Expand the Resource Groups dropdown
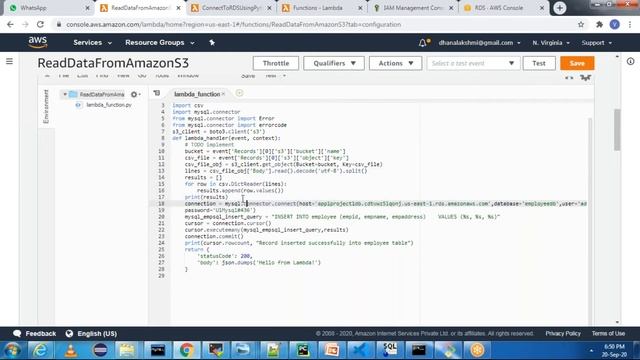The height and width of the screenshot is (360, 640). click(160, 42)
